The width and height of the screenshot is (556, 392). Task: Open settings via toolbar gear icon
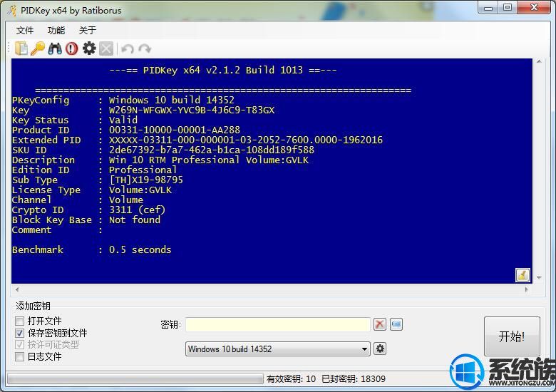point(89,48)
